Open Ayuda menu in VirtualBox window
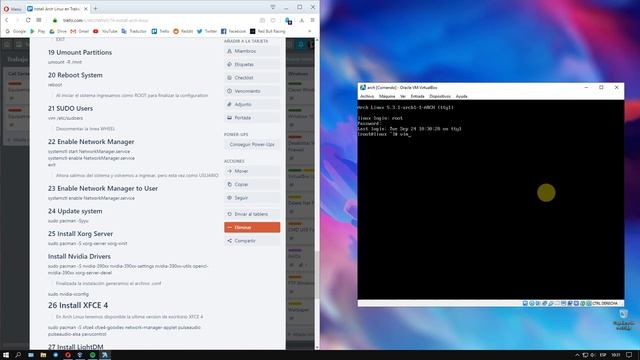The image size is (640, 360). click(x=462, y=96)
